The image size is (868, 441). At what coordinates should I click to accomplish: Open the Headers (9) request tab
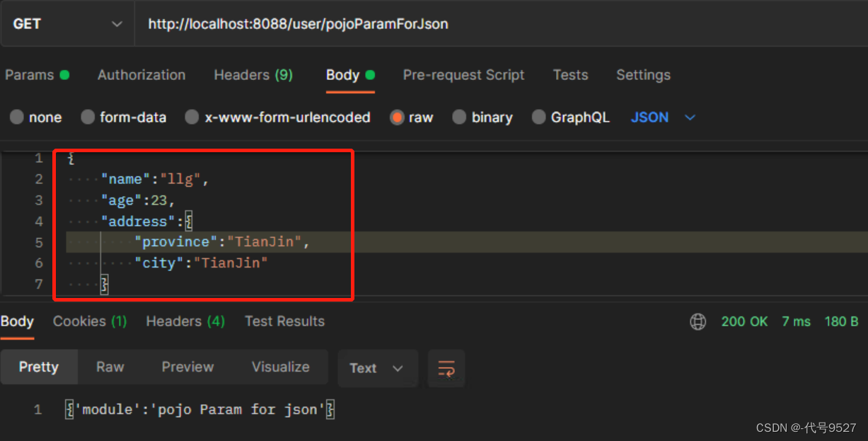(x=253, y=75)
